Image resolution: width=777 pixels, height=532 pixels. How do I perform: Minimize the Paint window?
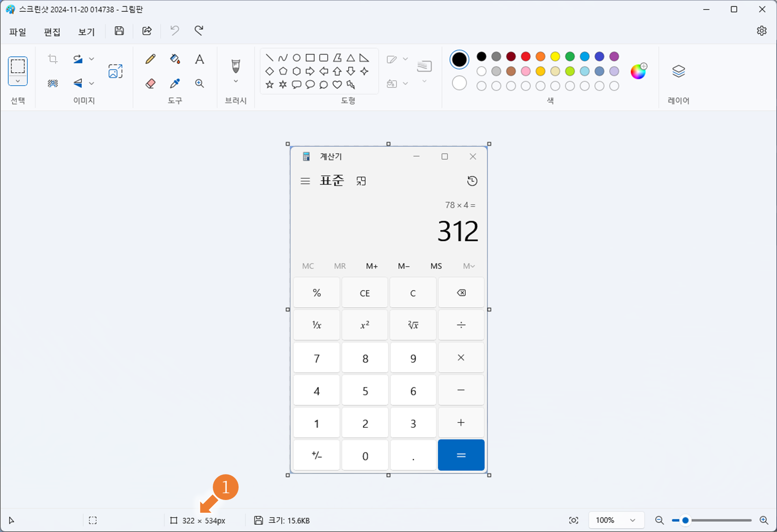coord(706,10)
